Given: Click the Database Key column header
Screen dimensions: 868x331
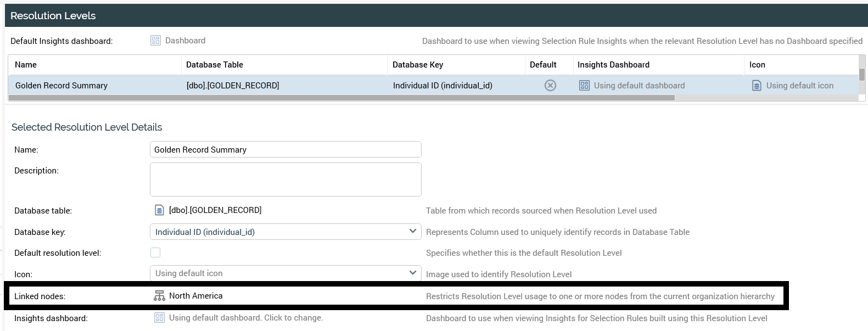Looking at the screenshot, I should (417, 65).
